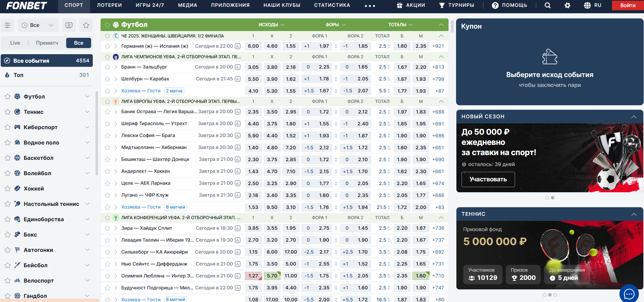The width and height of the screenshot is (644, 302).
Task: Open settings gear icon in header
Action: [568, 5]
